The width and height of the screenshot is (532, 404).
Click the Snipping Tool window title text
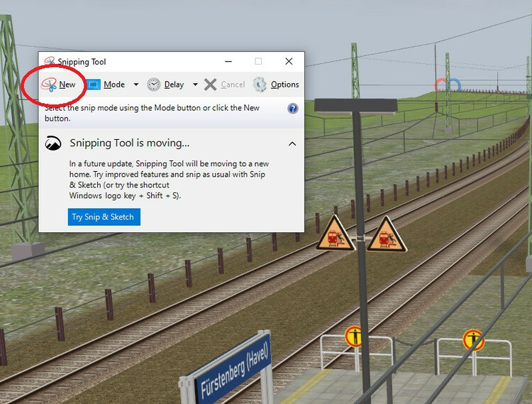82,62
